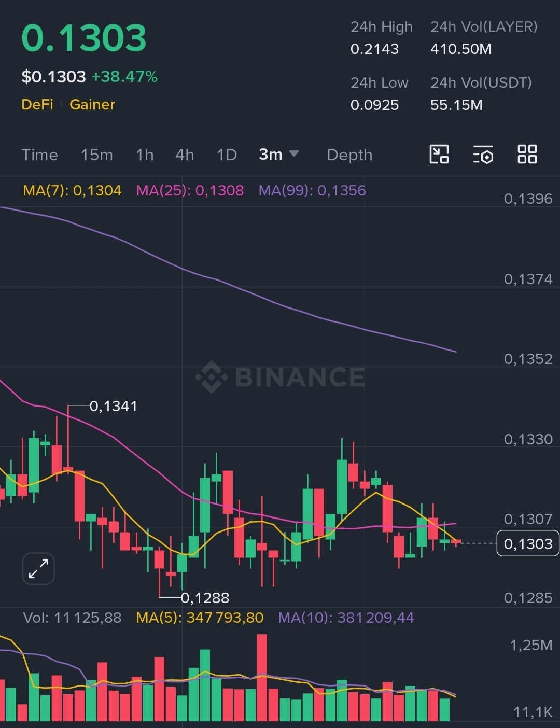Tap the 0,1288 low marker label
Image resolution: width=560 pixels, height=728 pixels.
pos(205,598)
